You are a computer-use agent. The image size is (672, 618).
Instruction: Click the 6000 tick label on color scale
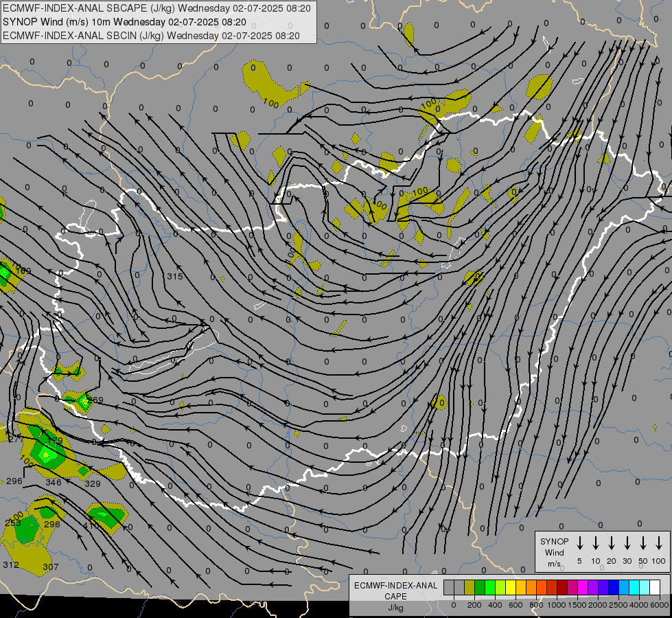tap(660, 605)
